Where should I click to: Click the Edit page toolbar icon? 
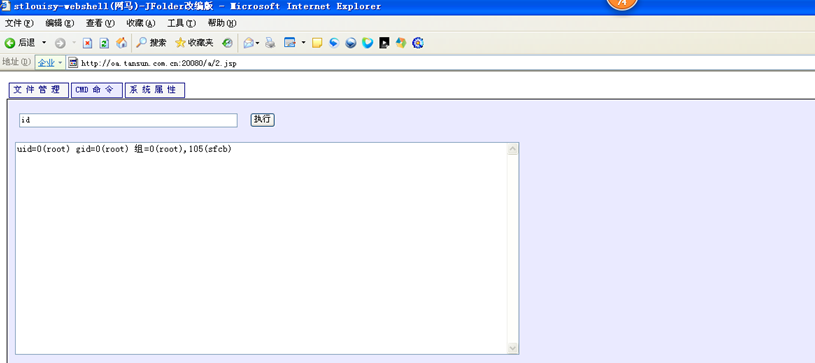290,43
